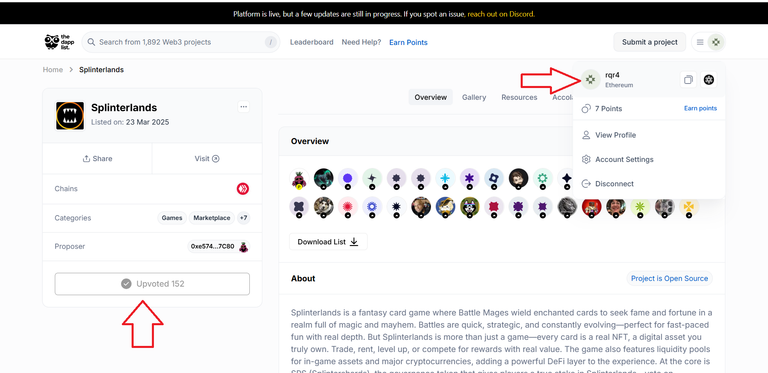768x373 pixels.
Task: Visit the Splinterlands website
Action: coord(207,159)
